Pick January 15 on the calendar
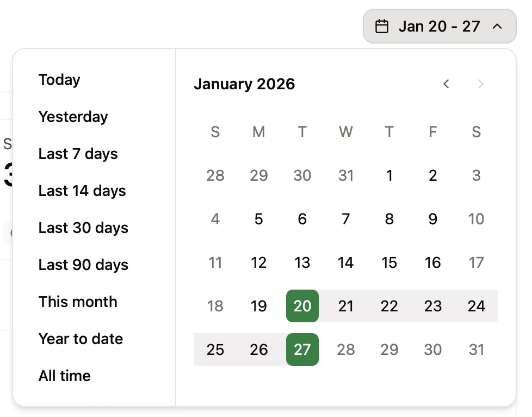532x417 pixels. (389, 262)
